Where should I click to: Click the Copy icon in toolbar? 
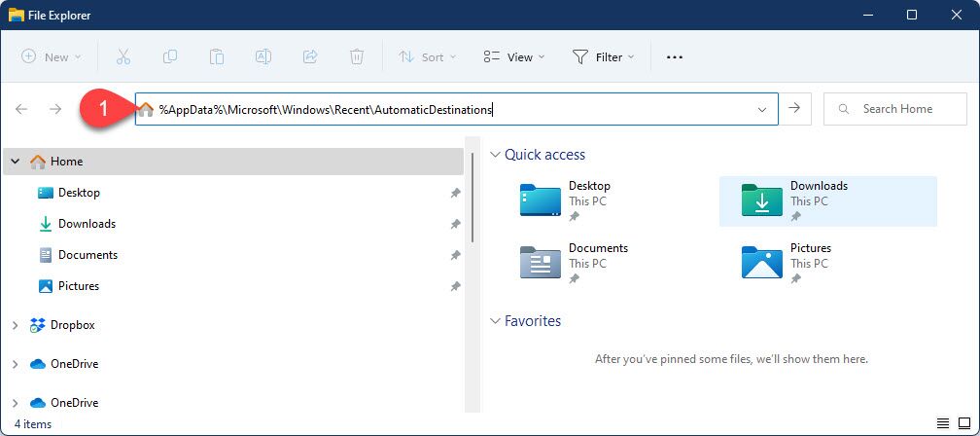click(169, 56)
